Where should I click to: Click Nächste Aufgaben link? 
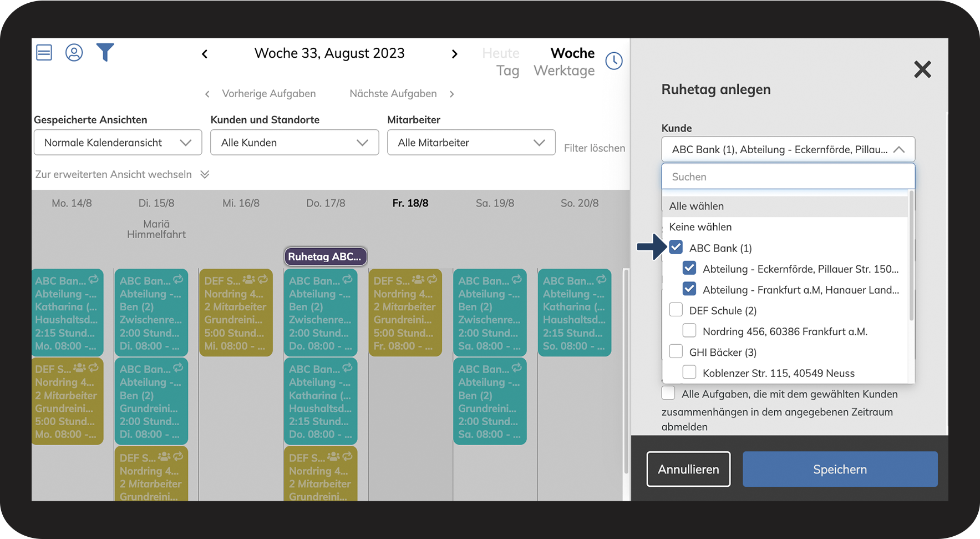pyautogui.click(x=393, y=94)
